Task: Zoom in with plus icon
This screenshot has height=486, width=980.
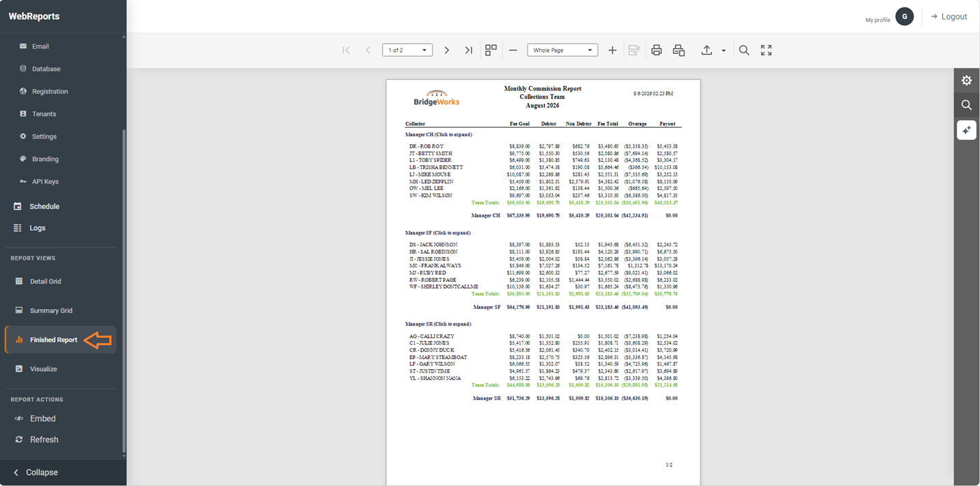Action: [x=612, y=51]
